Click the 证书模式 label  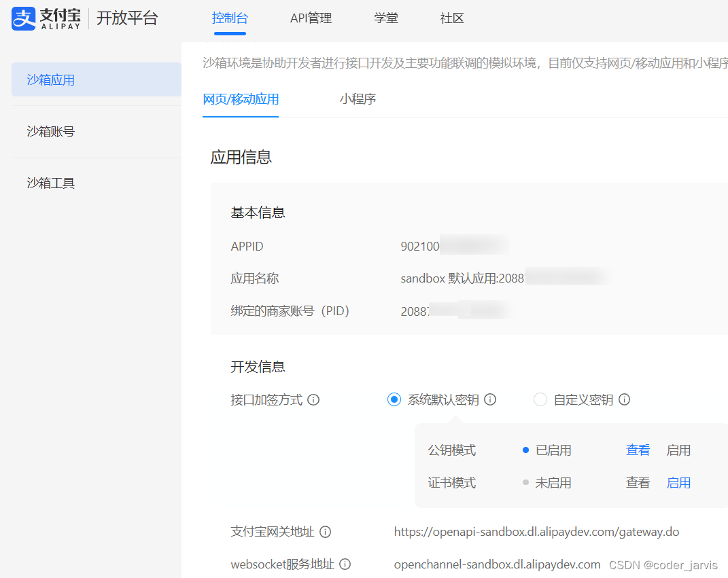452,482
